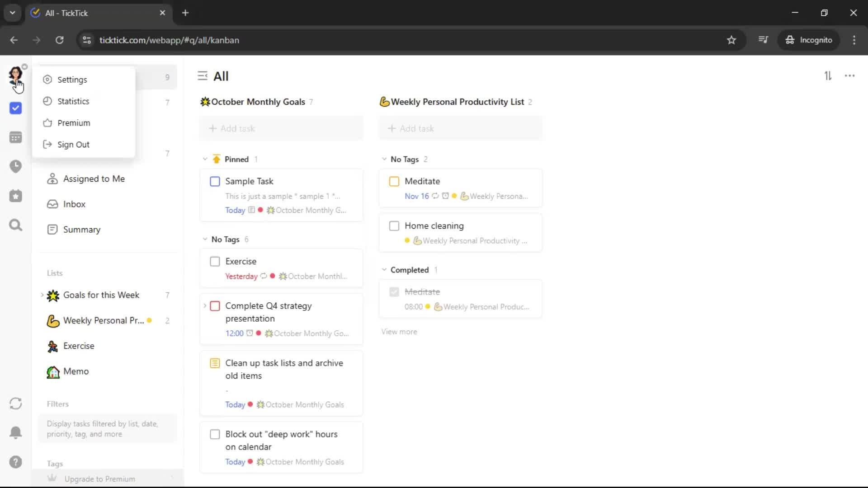Click the Sync icon in left rail
Viewport: 868px width, 488px height.
(x=15, y=404)
